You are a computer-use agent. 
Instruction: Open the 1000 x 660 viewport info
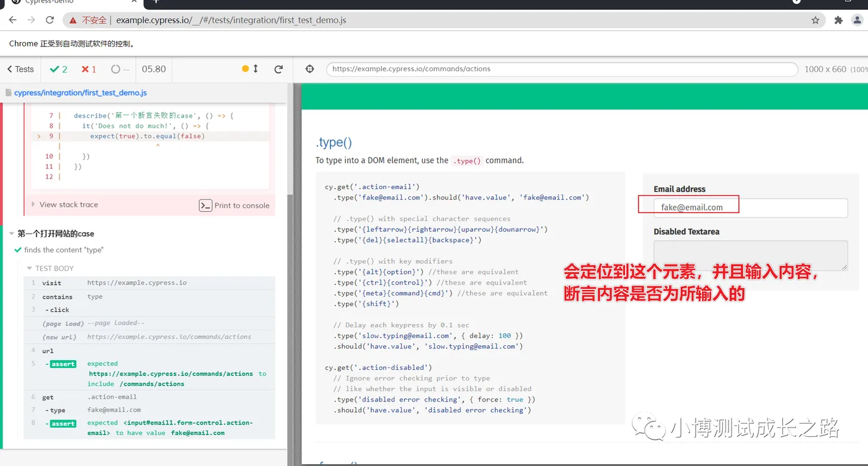[835, 69]
